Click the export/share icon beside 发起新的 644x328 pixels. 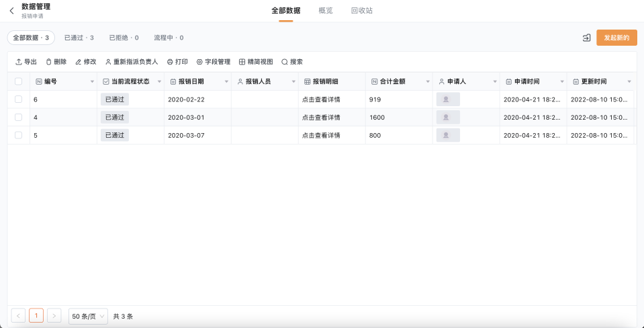tap(586, 38)
